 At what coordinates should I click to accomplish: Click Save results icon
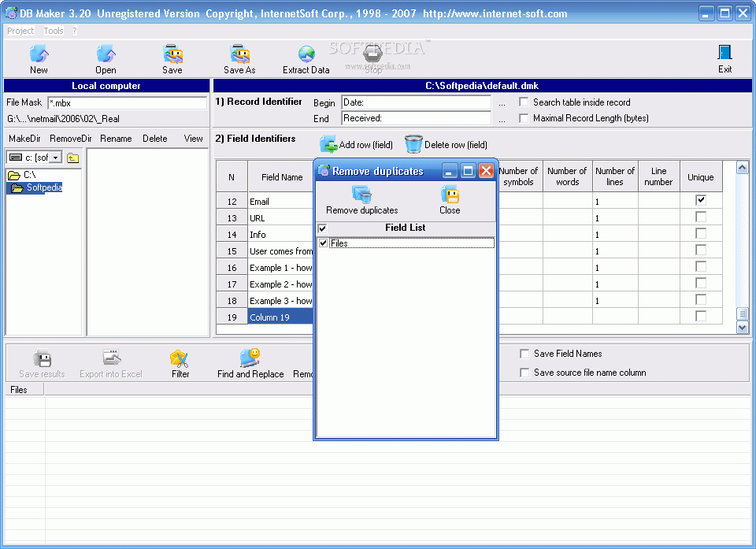[42, 358]
